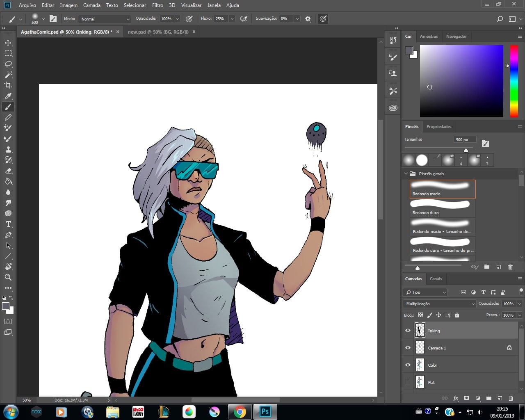Select the Lasso tool
This screenshot has width=525, height=420.
8,64
